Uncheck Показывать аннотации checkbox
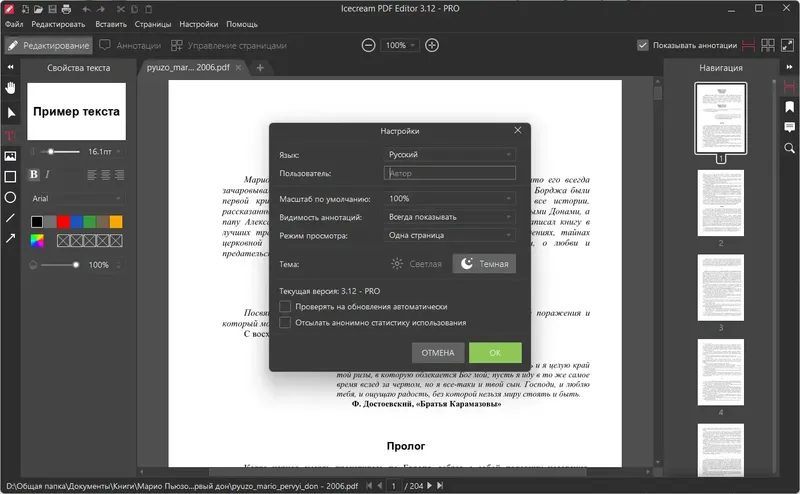The height and width of the screenshot is (494, 800). (643, 45)
